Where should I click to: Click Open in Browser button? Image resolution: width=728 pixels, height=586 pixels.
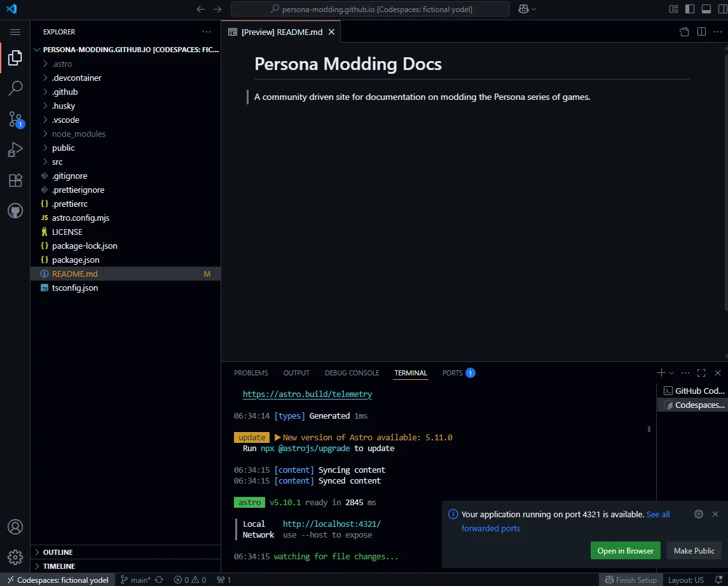pyautogui.click(x=626, y=550)
